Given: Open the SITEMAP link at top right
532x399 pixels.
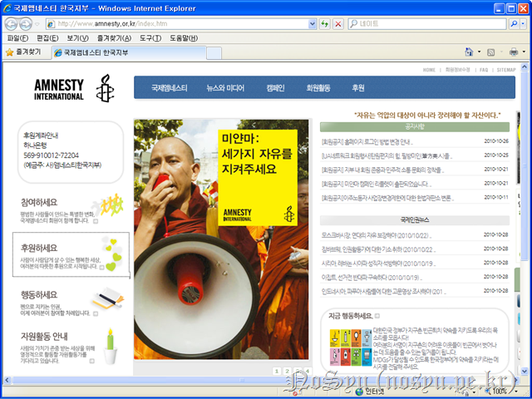Looking at the screenshot, I should [x=506, y=70].
